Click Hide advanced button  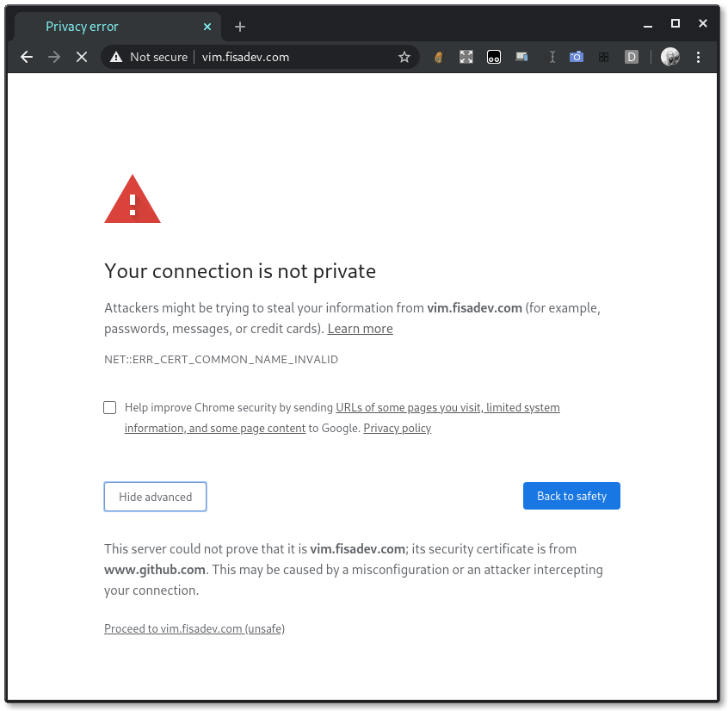click(x=155, y=497)
